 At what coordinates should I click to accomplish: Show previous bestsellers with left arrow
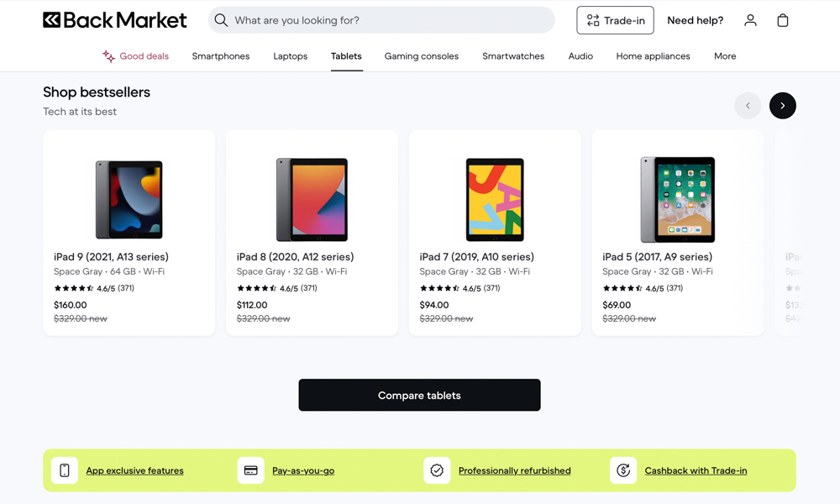tap(748, 106)
